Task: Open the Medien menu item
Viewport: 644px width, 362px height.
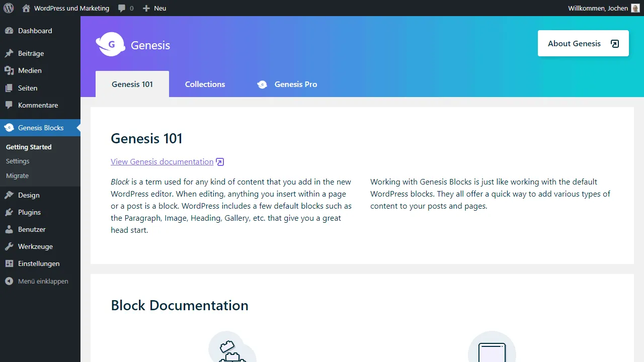Action: tap(40, 70)
